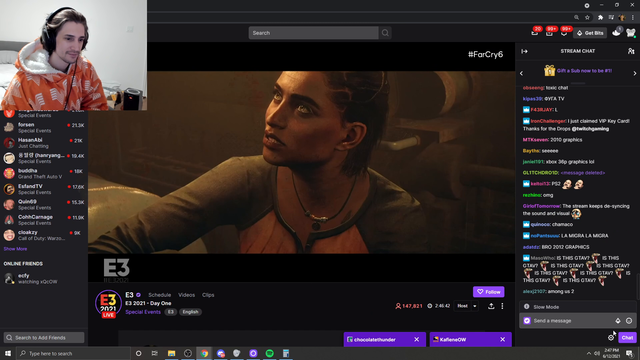
Task: Open Quin69 channel in sidebar
Action: click(44, 204)
